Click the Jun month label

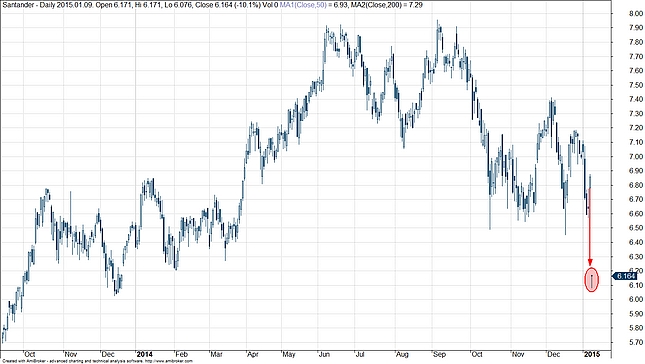pyautogui.click(x=325, y=354)
